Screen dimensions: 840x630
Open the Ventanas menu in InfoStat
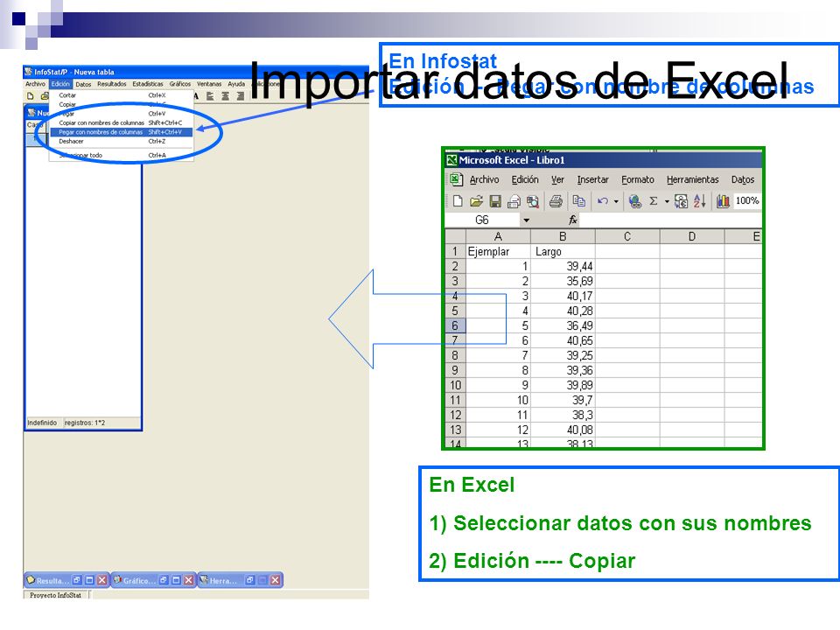209,84
